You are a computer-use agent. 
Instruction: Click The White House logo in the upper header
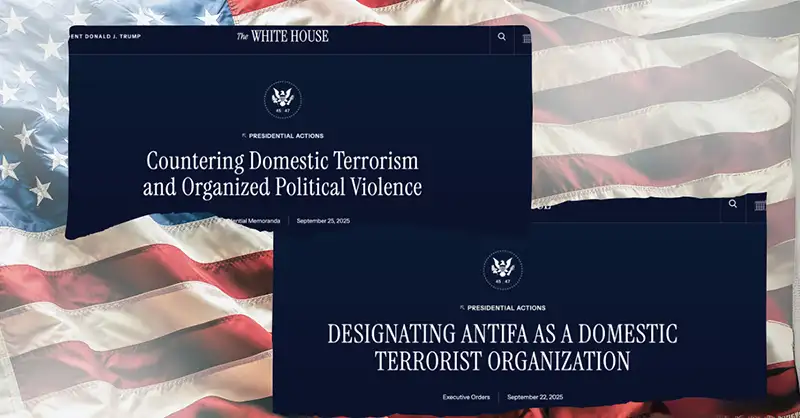(282, 37)
